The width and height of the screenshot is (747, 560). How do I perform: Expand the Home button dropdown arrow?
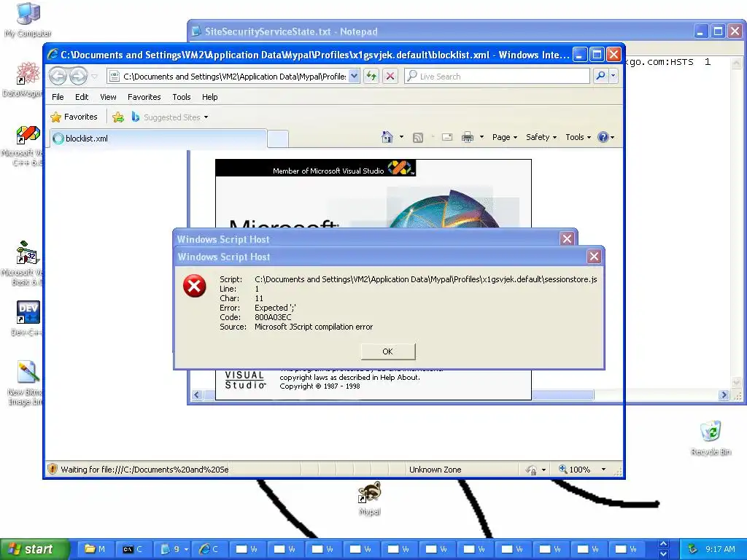pyautogui.click(x=401, y=137)
